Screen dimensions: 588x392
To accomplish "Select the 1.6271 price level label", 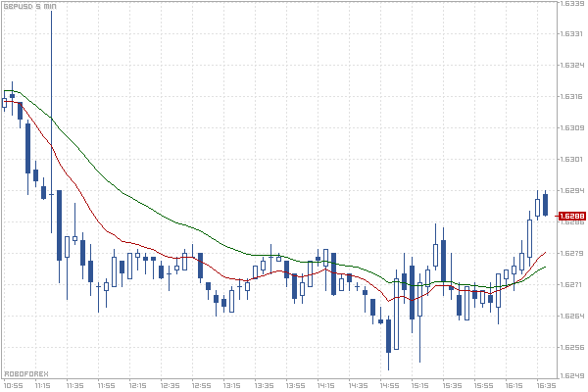I will click(572, 285).
